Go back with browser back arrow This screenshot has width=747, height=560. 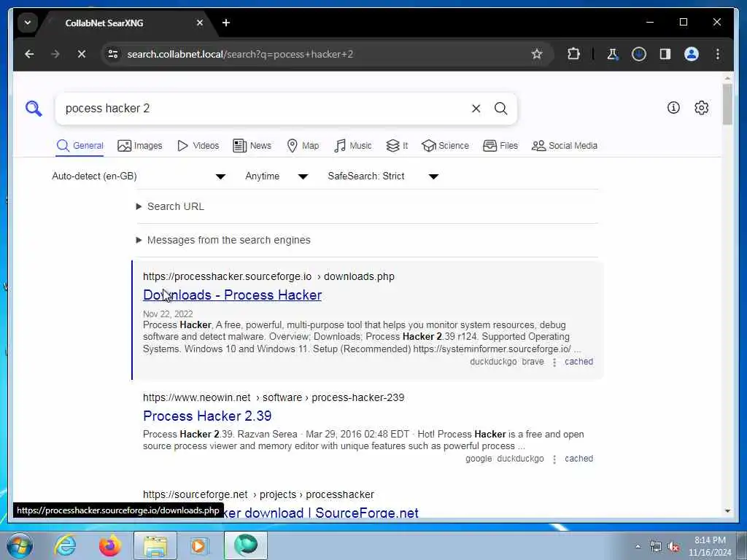pos(29,54)
